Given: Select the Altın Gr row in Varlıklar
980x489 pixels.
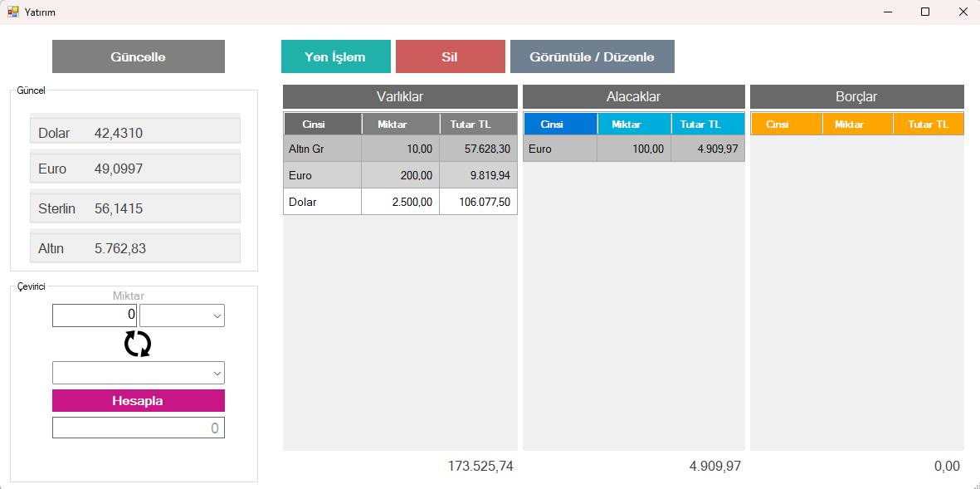Looking at the screenshot, I should pyautogui.click(x=322, y=149).
